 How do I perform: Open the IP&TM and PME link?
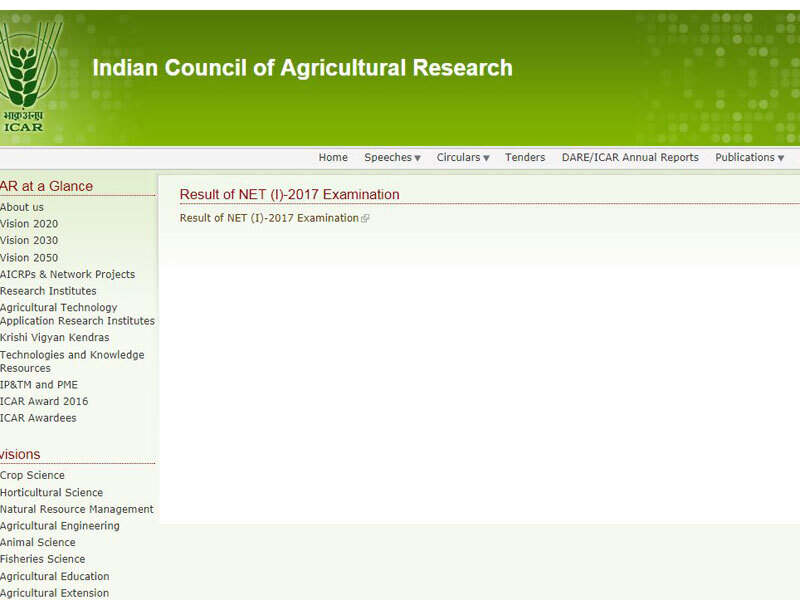39,385
